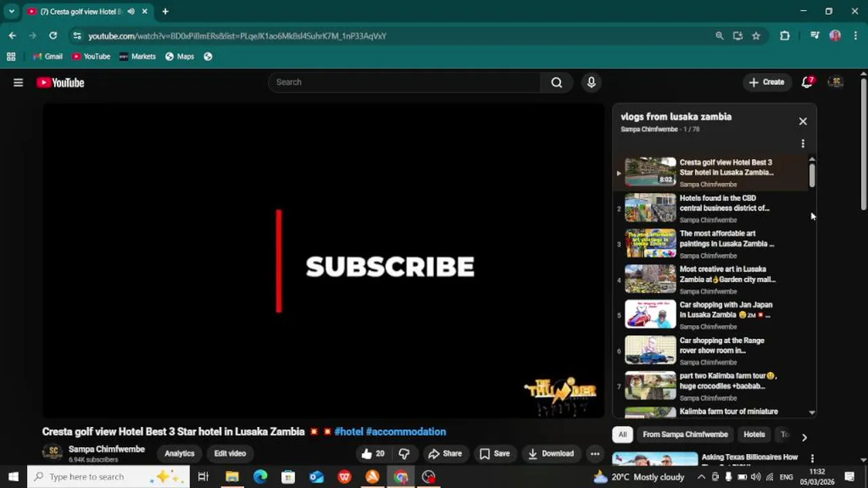The height and width of the screenshot is (488, 868).
Task: Play Most creative art in Lusaka video
Action: [709, 279]
